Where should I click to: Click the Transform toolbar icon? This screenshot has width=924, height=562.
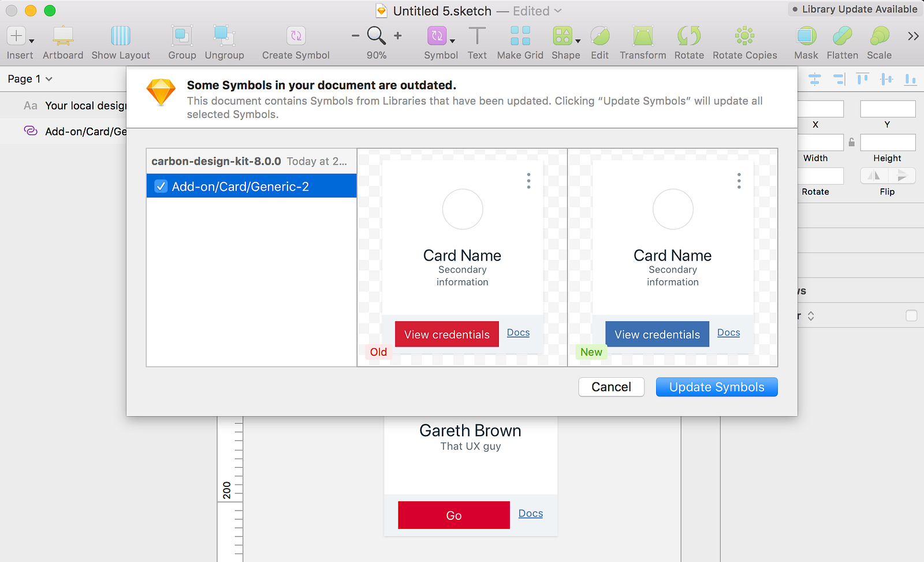[x=643, y=36]
